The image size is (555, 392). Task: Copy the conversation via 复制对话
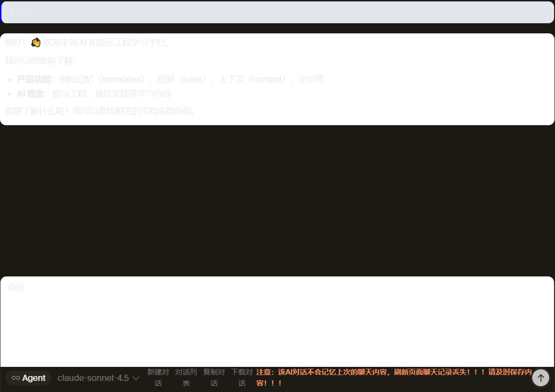pyautogui.click(x=214, y=377)
